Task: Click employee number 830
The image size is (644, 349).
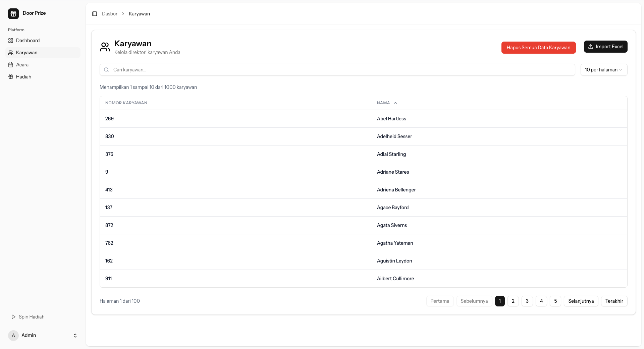Action: 110,136
